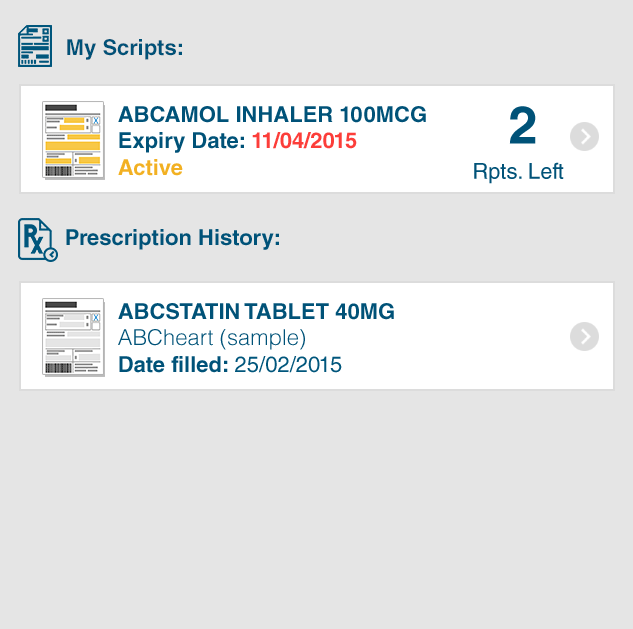Expand ABCAMOL INHALER details chevron
Screen dimensions: 633x629
coord(584,136)
